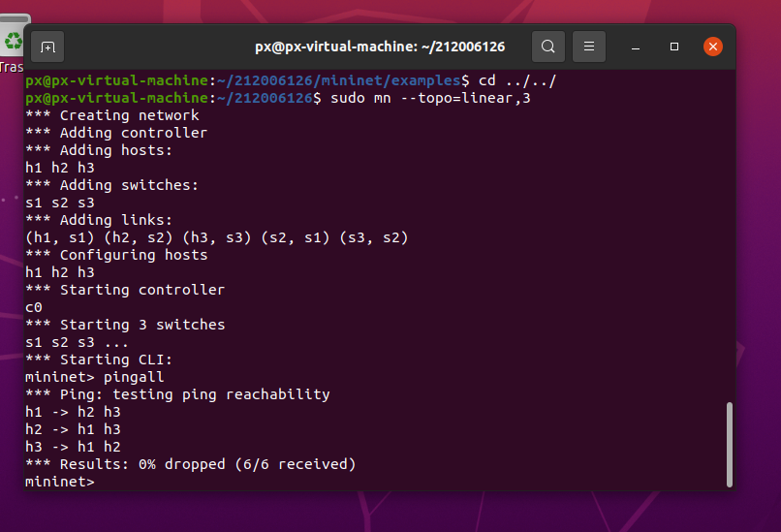This screenshot has width=781, height=532.
Task: Click the '*** Adding controller' line
Action: [116, 133]
